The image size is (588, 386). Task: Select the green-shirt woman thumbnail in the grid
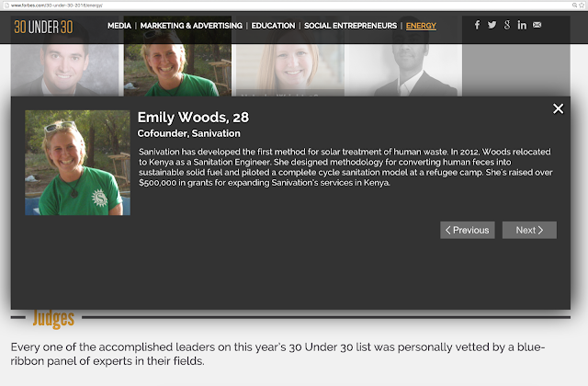tap(177, 70)
